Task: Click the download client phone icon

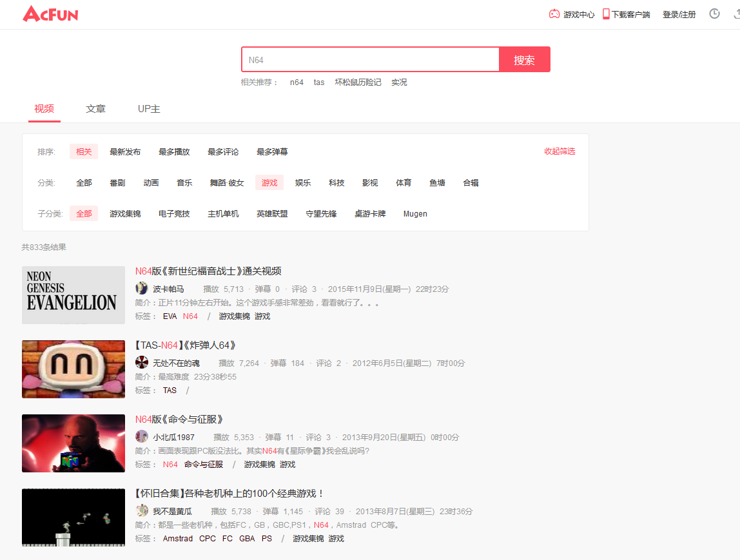Action: (x=606, y=14)
